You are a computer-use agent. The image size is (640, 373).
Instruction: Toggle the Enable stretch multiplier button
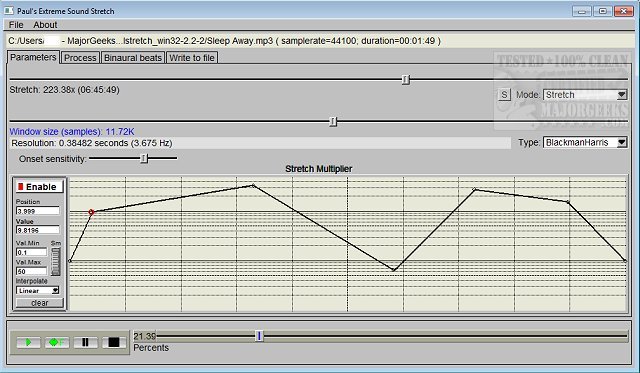40,186
